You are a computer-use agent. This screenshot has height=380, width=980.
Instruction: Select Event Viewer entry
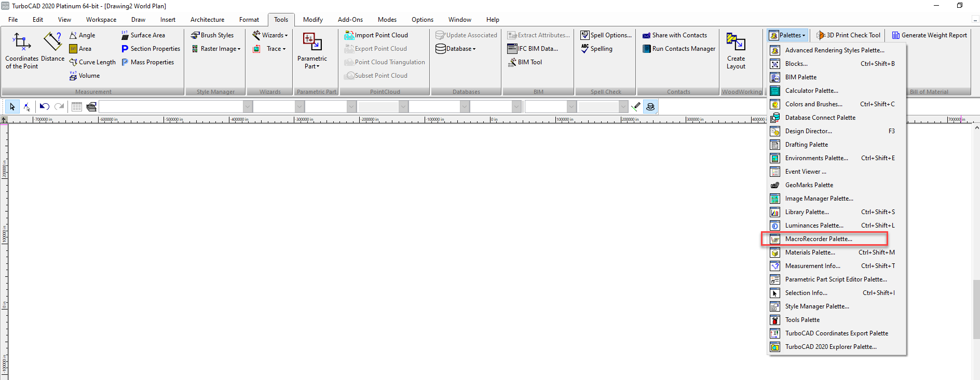point(837,172)
